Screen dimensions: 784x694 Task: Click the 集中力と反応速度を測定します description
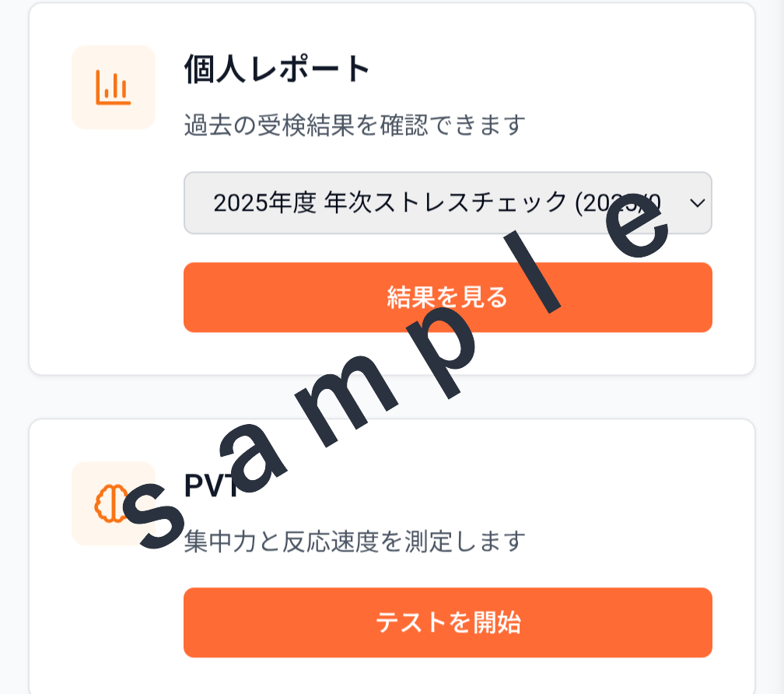[355, 542]
